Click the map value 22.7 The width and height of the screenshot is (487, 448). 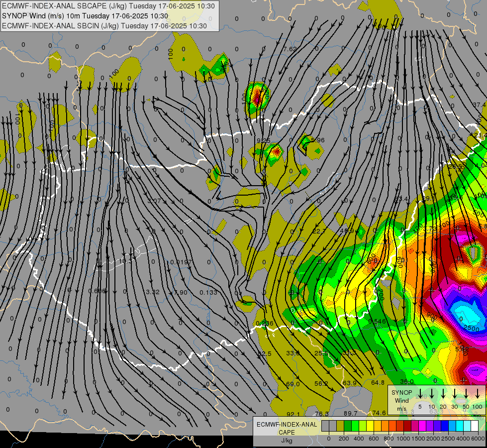pos(319,231)
